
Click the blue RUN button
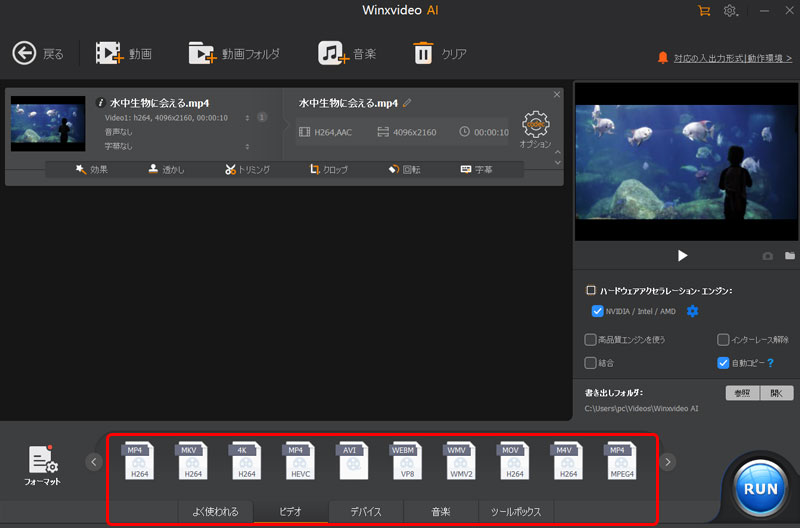pyautogui.click(x=762, y=488)
